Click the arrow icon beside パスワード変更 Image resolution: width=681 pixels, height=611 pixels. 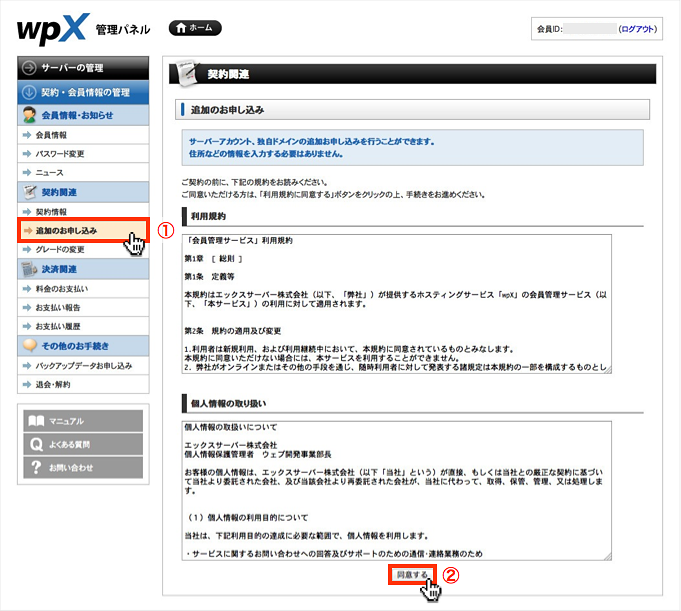(x=27, y=154)
